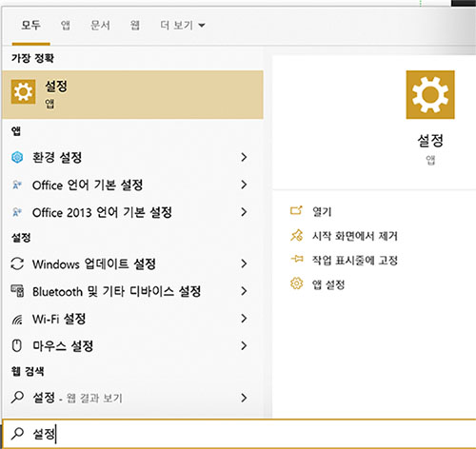Switch to the 앱 tab
This screenshot has width=476, height=449.
(x=66, y=25)
